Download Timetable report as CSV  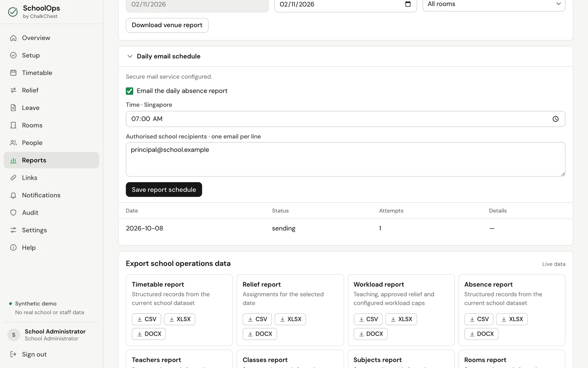tap(147, 319)
